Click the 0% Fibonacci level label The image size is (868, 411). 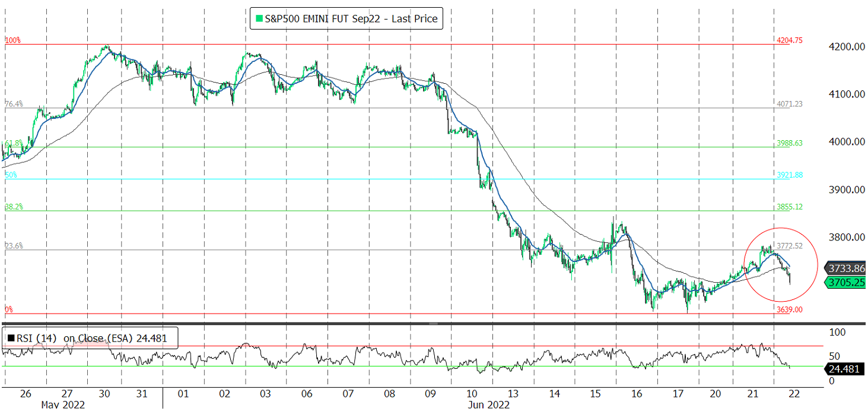pyautogui.click(x=9, y=310)
